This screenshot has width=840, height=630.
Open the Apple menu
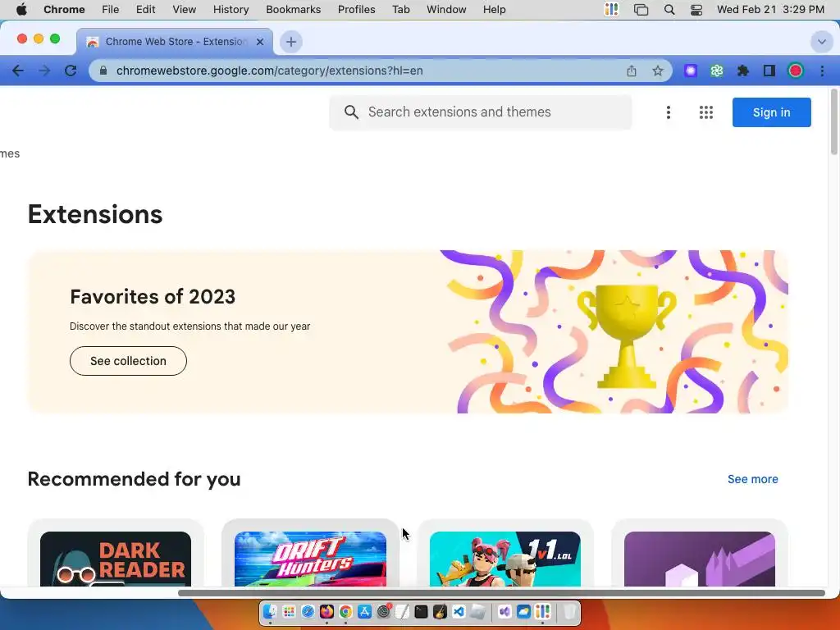[x=21, y=10]
